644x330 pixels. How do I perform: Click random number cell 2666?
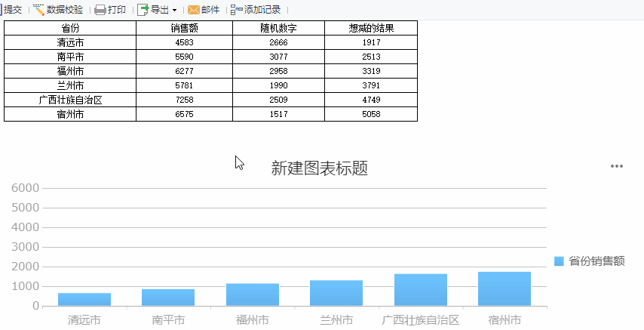coord(278,42)
